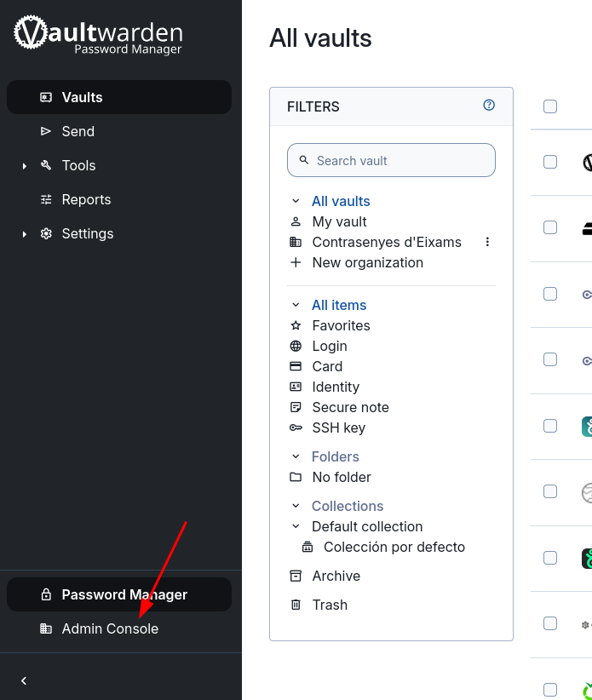Collapse the Collections section chevron

pos(296,506)
